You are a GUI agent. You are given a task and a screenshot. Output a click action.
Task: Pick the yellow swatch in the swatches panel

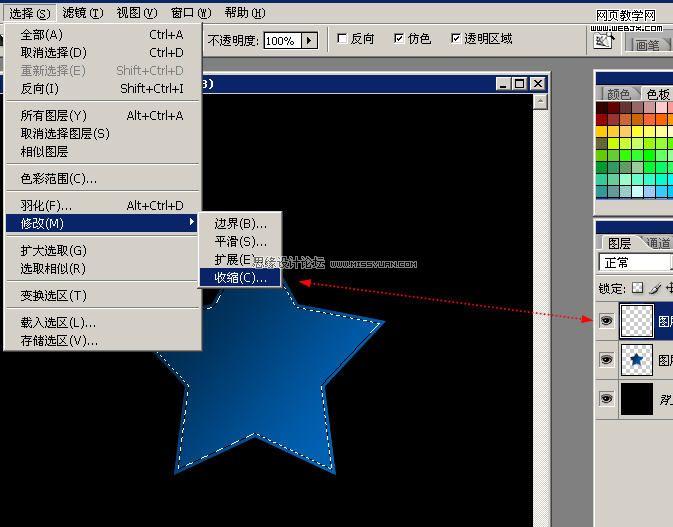point(637,131)
